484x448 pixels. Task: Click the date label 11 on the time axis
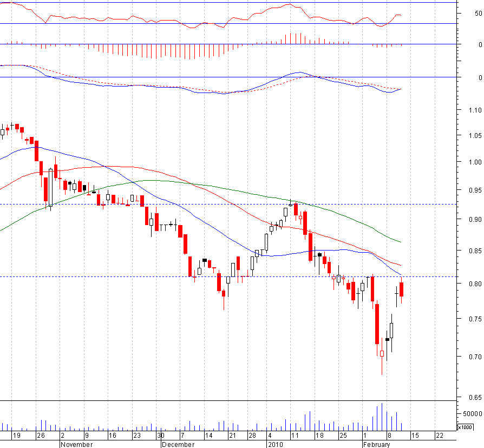[295, 436]
